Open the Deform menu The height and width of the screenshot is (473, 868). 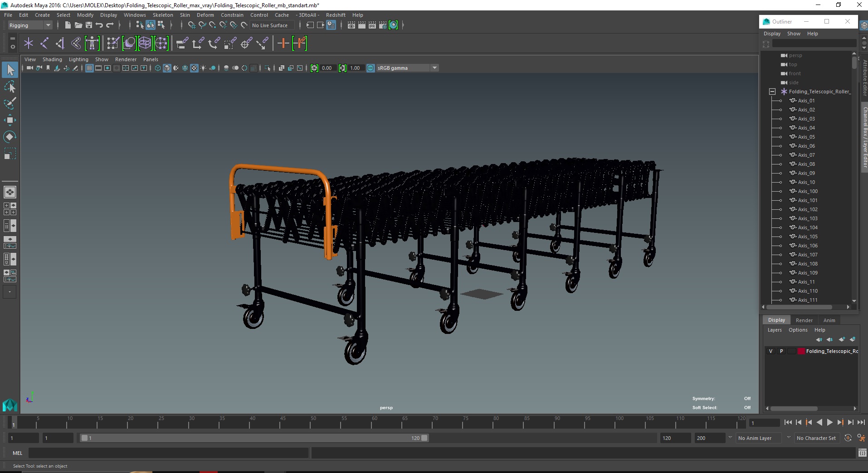pyautogui.click(x=205, y=15)
